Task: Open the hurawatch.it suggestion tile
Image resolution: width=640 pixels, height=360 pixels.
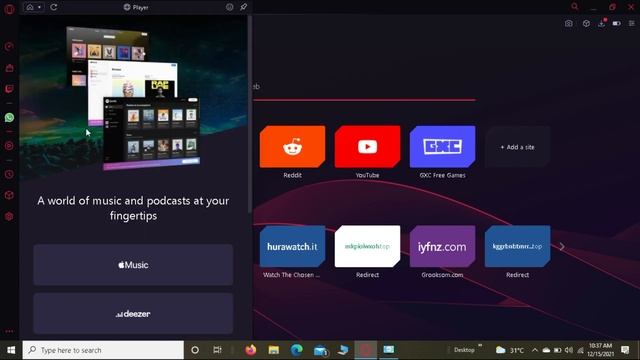Action: 293,247
